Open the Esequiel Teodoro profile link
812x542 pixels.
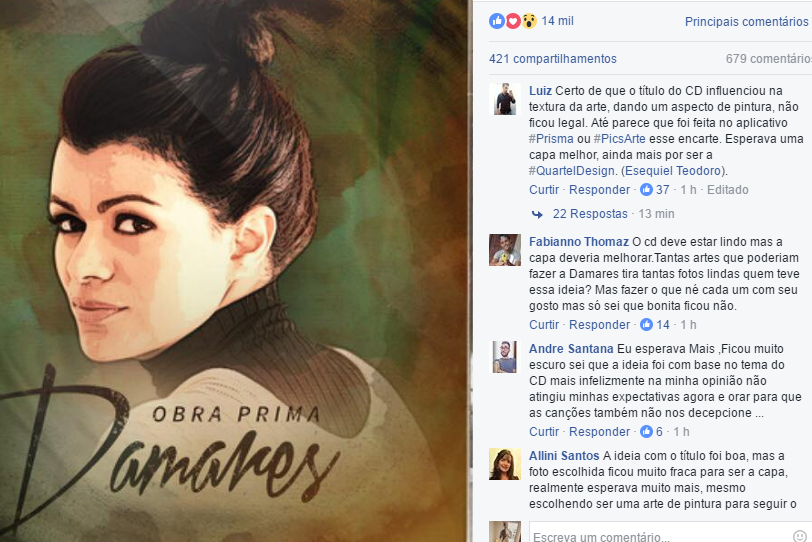pos(673,171)
